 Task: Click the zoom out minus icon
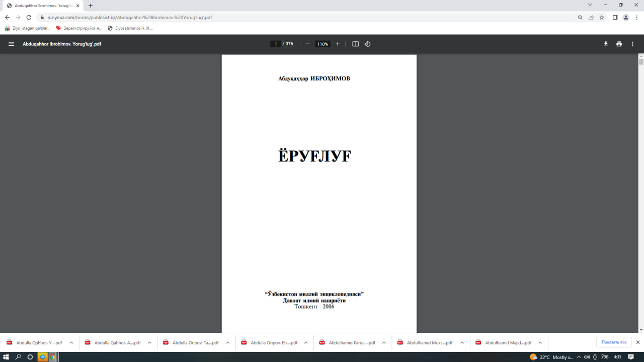pos(307,44)
